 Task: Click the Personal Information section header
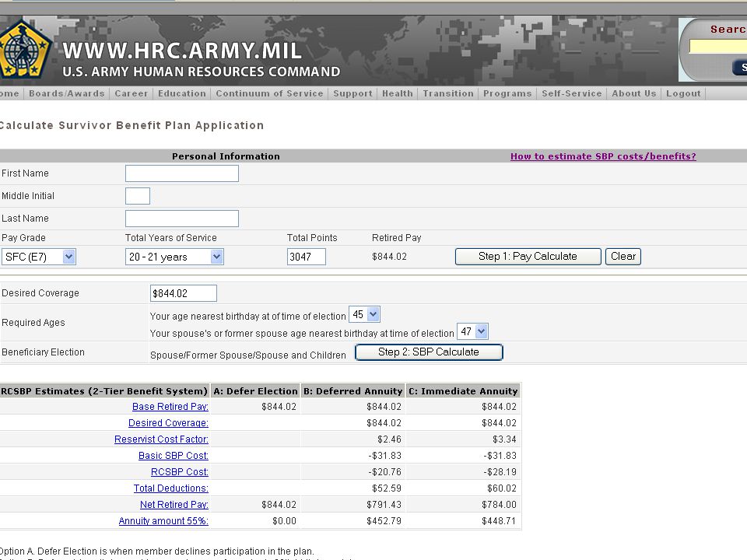click(x=226, y=156)
